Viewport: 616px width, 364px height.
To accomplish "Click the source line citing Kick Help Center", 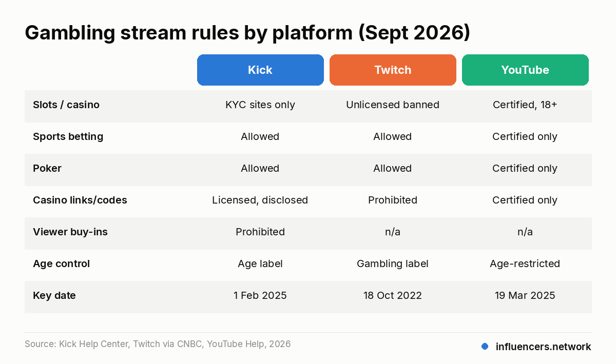I will [x=158, y=344].
